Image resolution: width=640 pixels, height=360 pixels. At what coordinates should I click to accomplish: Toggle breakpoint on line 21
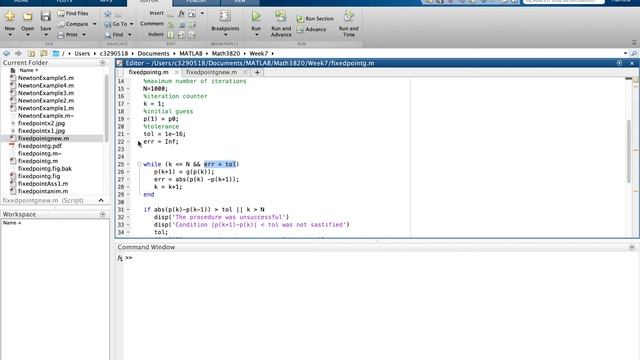point(129,134)
